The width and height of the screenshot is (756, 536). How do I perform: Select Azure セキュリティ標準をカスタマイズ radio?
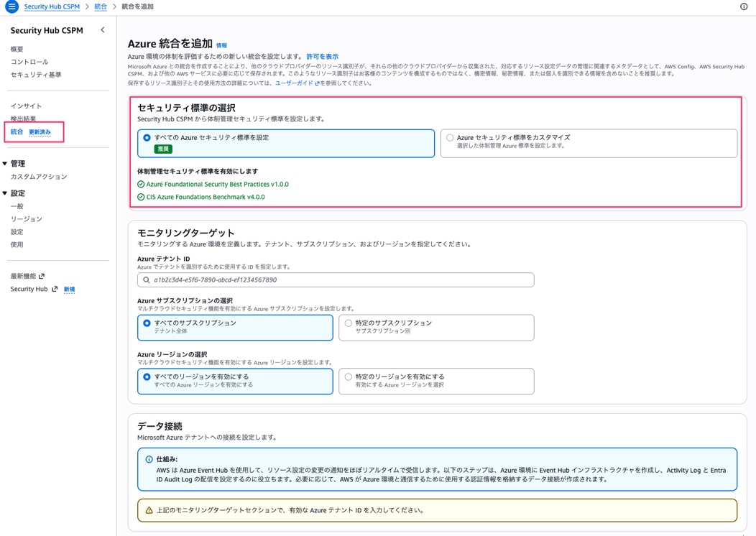point(450,137)
